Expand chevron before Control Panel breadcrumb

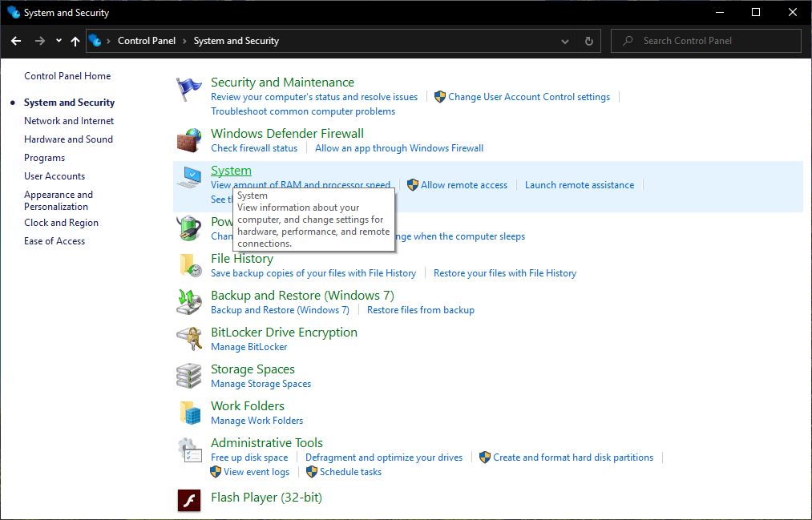coord(109,41)
